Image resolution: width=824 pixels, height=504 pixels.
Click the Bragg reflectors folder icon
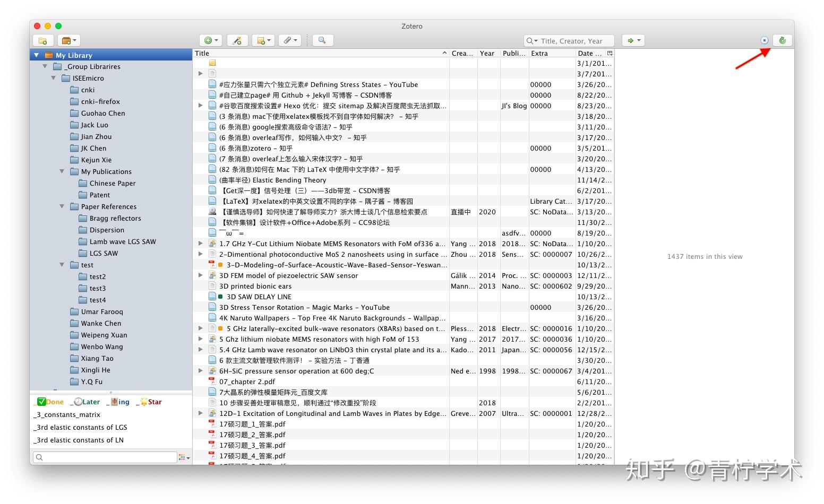[83, 218]
